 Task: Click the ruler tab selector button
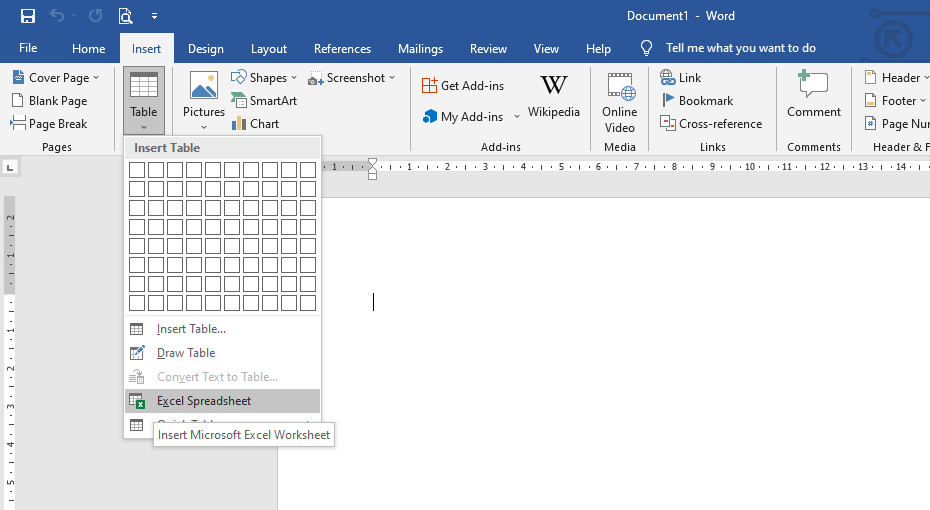tap(10, 168)
